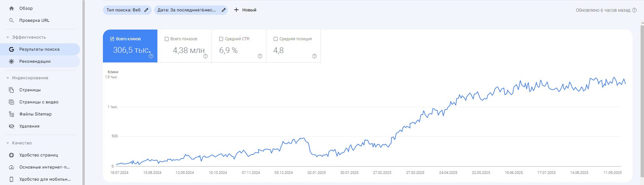Screen dimensions: 644x185
Task: Click help icon in Всего показов card
Action: pyautogui.click(x=205, y=56)
